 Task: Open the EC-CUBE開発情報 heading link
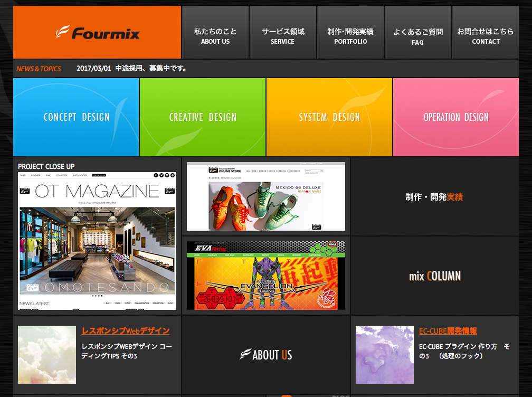(448, 331)
